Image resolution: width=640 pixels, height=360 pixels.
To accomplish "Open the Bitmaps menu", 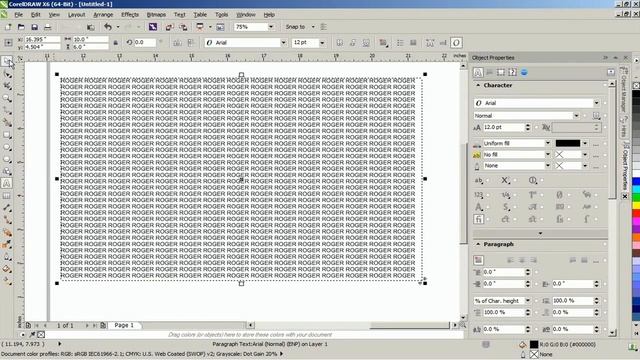I will point(156,15).
